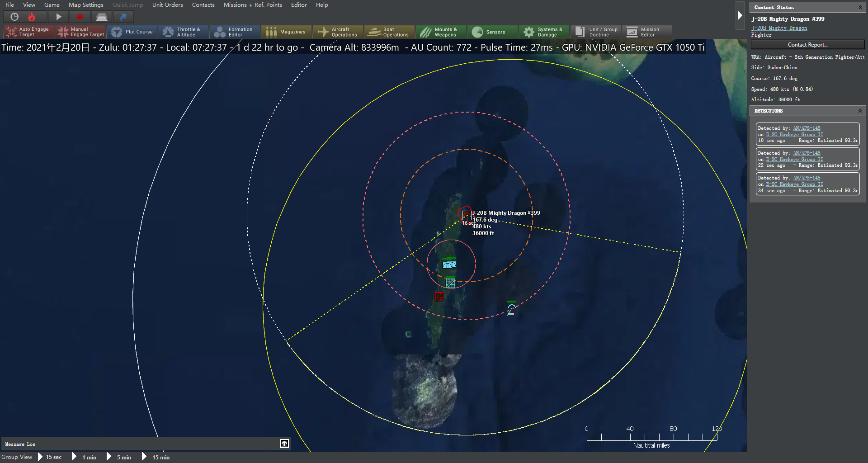The image size is (868, 463).
Task: Collapse the Detections section
Action: (860, 111)
